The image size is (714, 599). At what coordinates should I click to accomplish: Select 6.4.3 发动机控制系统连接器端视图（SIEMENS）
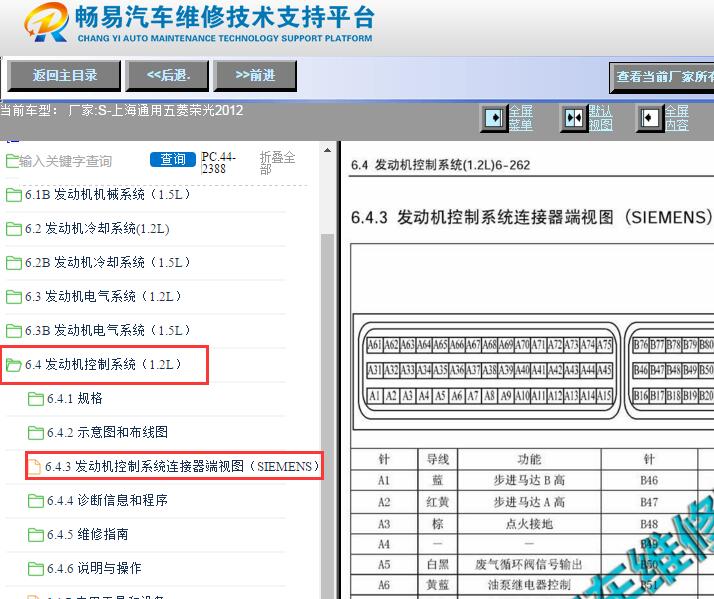click(x=182, y=466)
